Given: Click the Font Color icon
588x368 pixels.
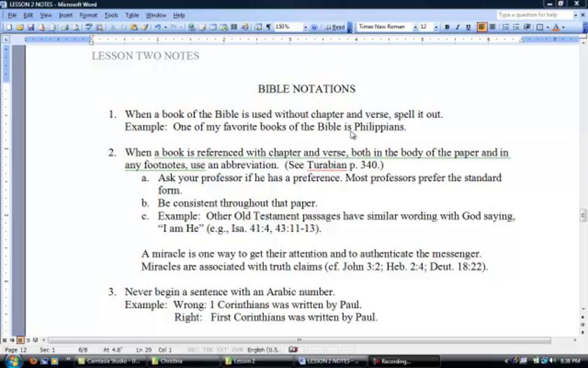Looking at the screenshot, I should pyautogui.click(x=556, y=27).
